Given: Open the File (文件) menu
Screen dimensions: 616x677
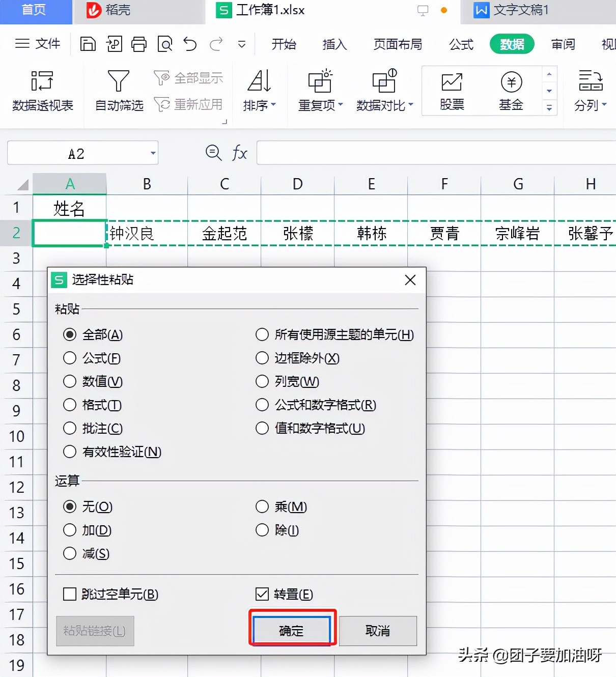Looking at the screenshot, I should (38, 44).
